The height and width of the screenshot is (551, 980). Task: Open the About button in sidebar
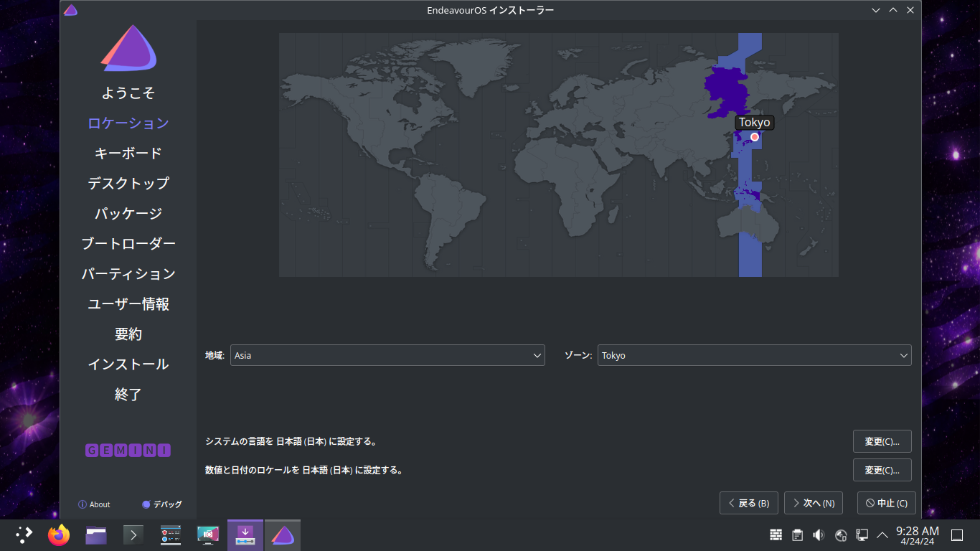(94, 504)
